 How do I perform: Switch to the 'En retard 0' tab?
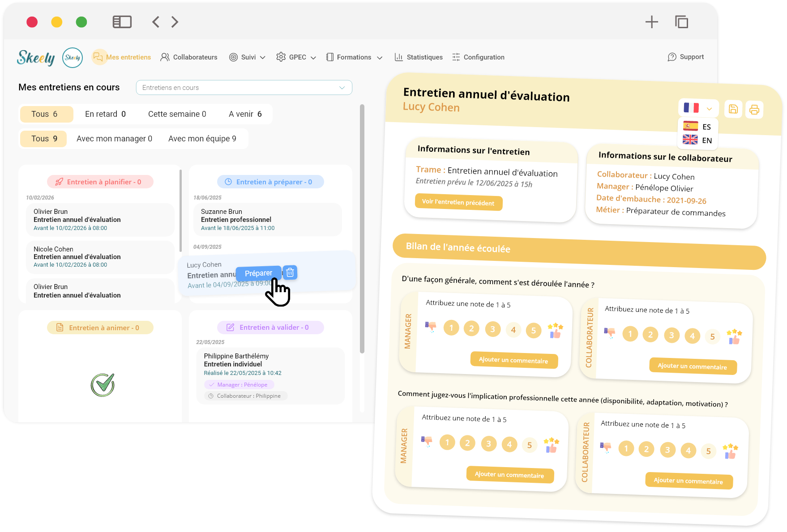click(x=104, y=114)
